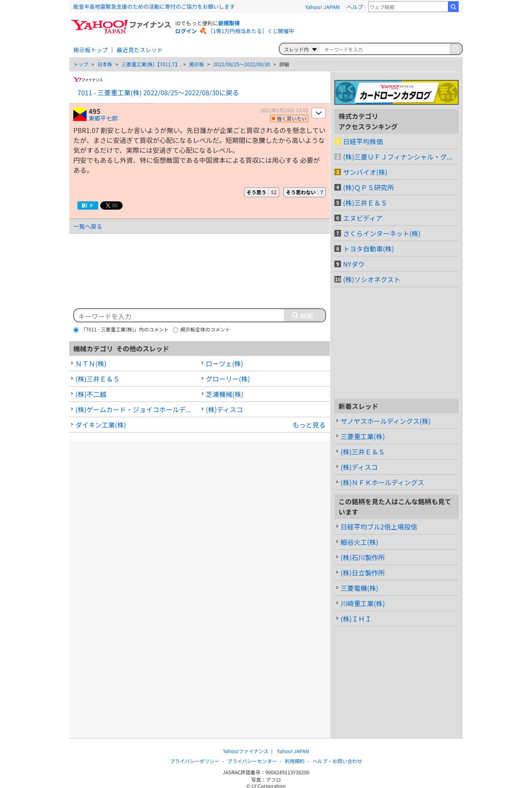Click the blue web search magnifier button
The width and height of the screenshot is (532, 788).
pos(453,7)
